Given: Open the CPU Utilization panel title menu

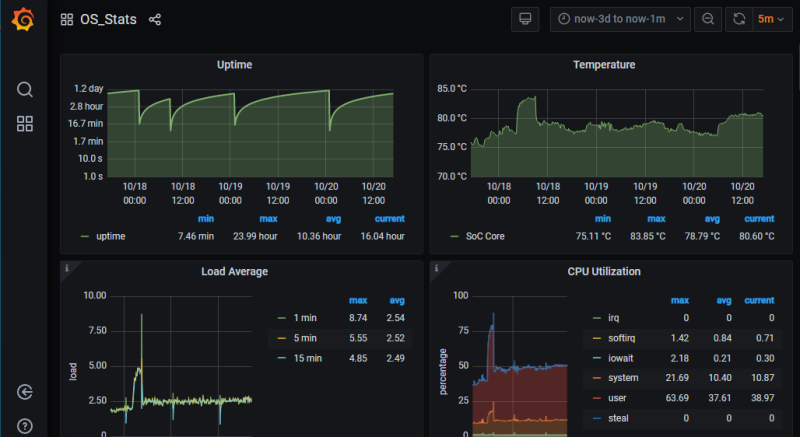Looking at the screenshot, I should (604, 271).
